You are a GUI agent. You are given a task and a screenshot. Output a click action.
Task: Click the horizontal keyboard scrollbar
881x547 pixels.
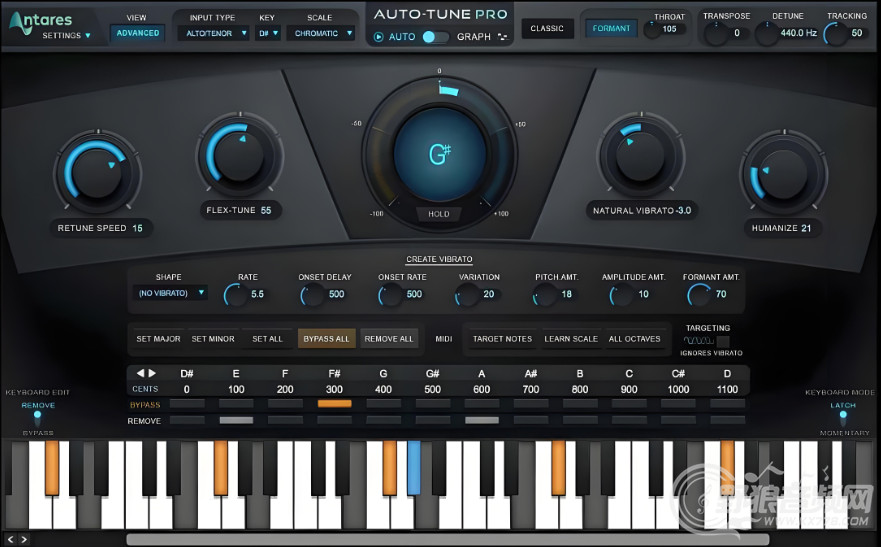coord(447,539)
